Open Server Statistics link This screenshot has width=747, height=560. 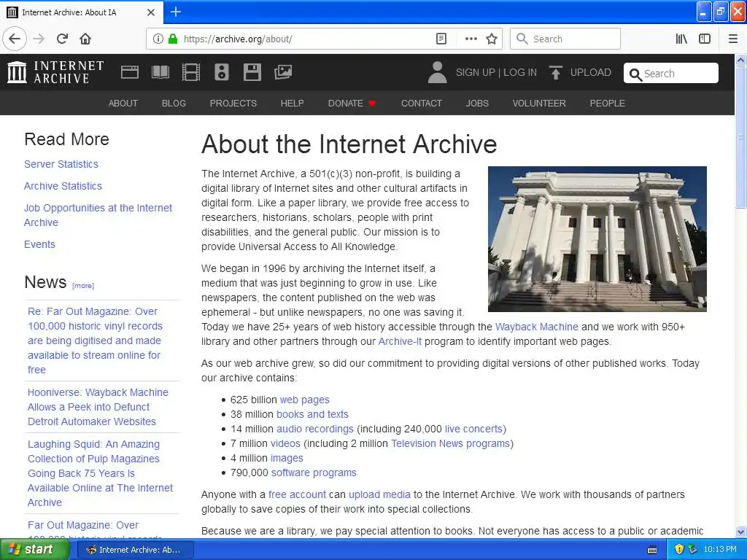61,164
